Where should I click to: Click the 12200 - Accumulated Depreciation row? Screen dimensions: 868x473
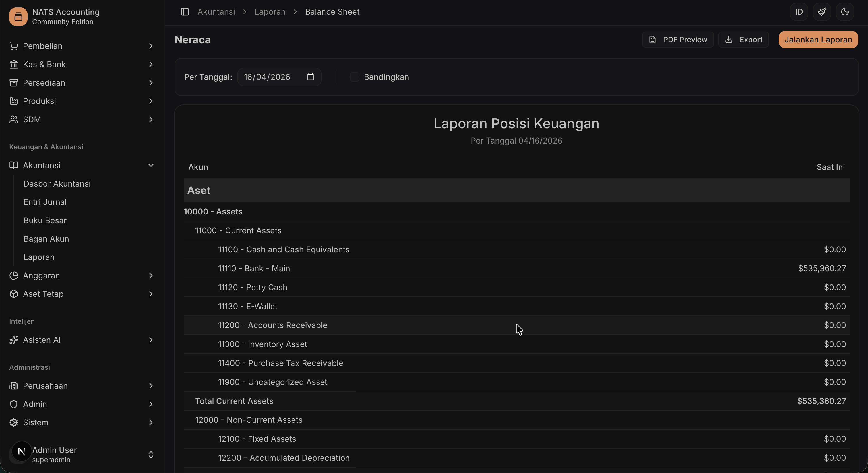click(x=516, y=458)
